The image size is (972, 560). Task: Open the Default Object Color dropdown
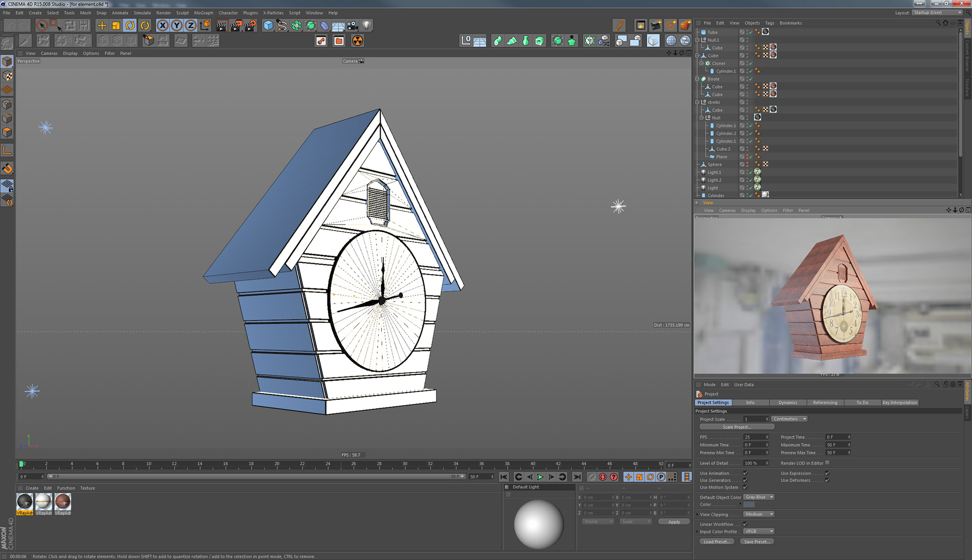tap(759, 497)
